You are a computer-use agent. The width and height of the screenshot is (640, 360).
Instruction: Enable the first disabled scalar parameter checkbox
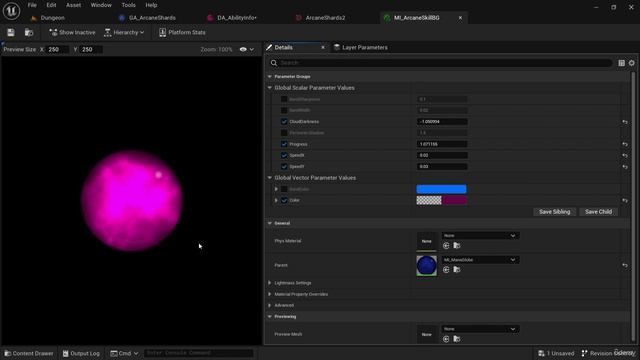[x=284, y=99]
